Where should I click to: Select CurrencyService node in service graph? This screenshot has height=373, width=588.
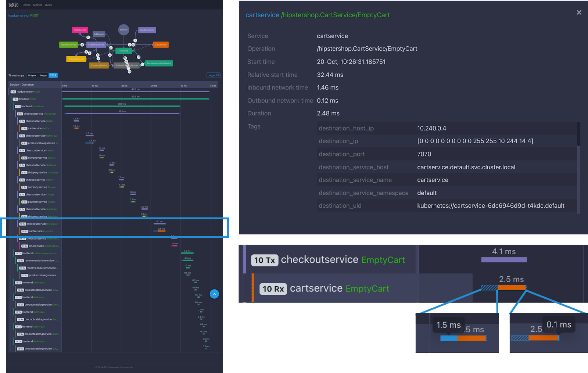99,65
